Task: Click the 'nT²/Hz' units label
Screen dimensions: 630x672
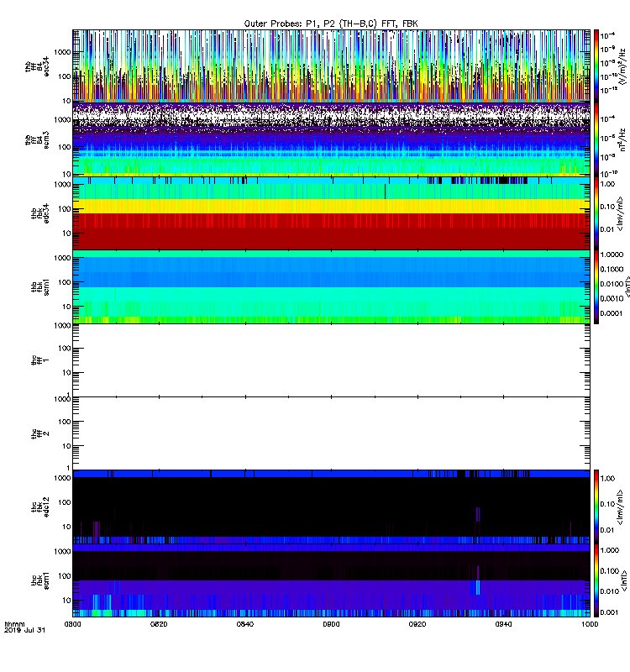Action: click(x=622, y=139)
